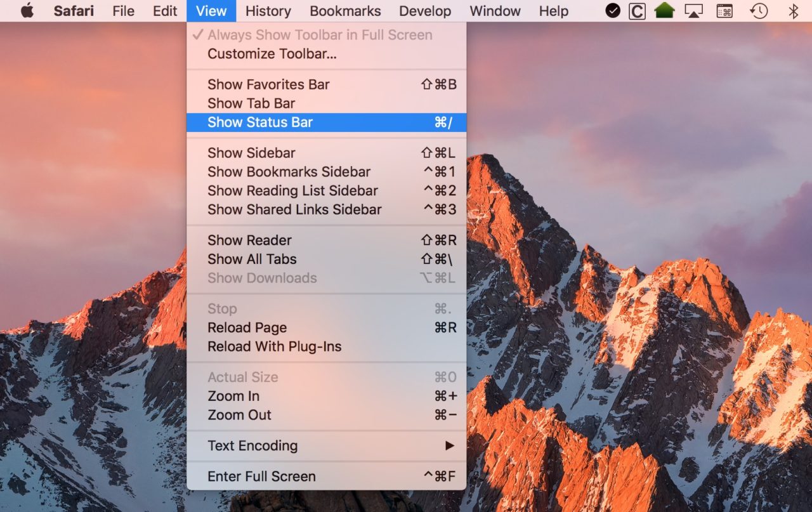The image size is (812, 512).
Task: Open the History menu
Action: coord(268,11)
